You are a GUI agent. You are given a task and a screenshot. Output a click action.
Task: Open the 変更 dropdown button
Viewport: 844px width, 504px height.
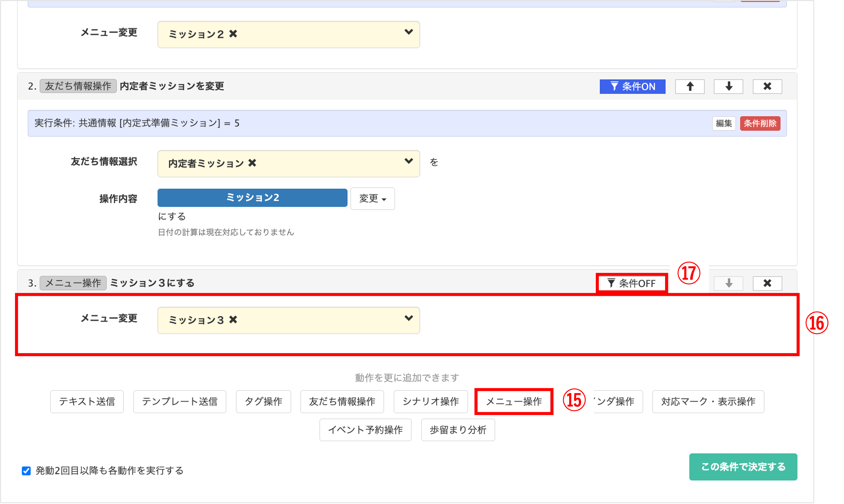(372, 198)
